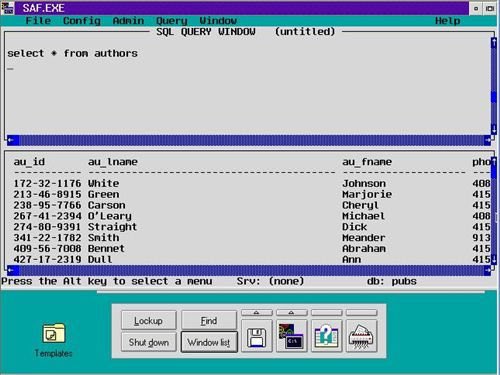The image size is (500, 375).
Task: Click the SAF.EXE system menu icon
Action: click(7, 8)
